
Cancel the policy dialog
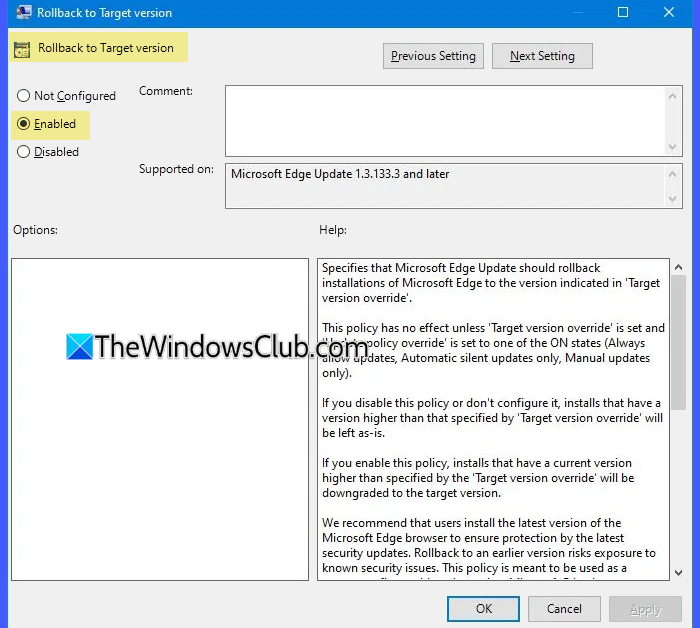pyautogui.click(x=564, y=609)
